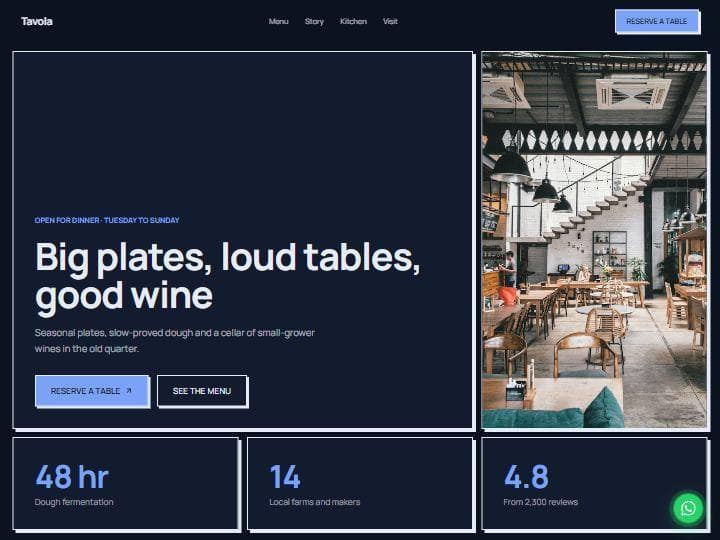Go to the Story nav link
The image size is (720, 540).
314,22
